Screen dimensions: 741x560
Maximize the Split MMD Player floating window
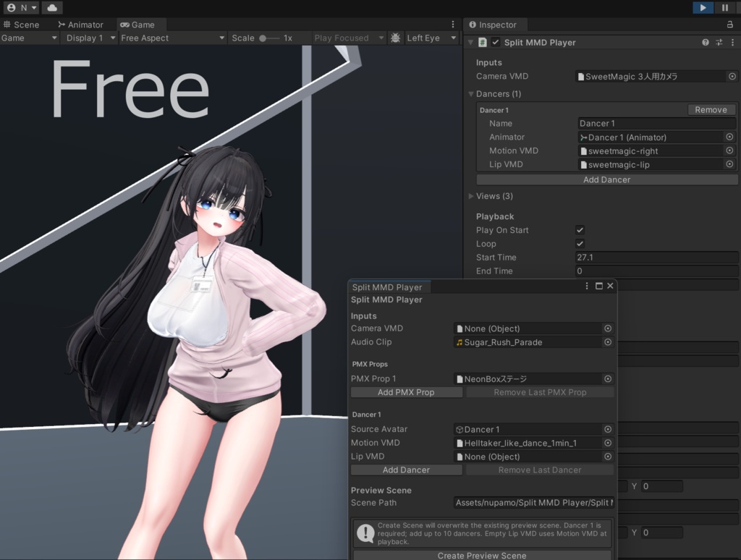[598, 286]
